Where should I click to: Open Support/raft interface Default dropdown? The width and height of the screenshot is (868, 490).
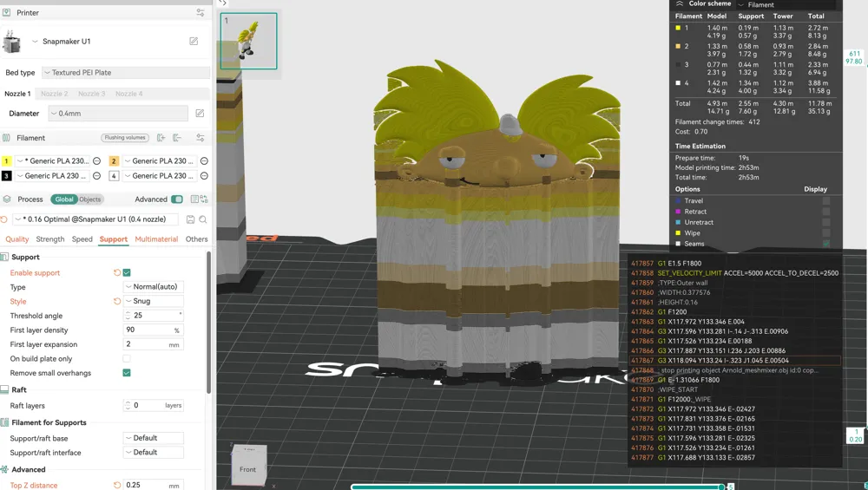pos(154,453)
